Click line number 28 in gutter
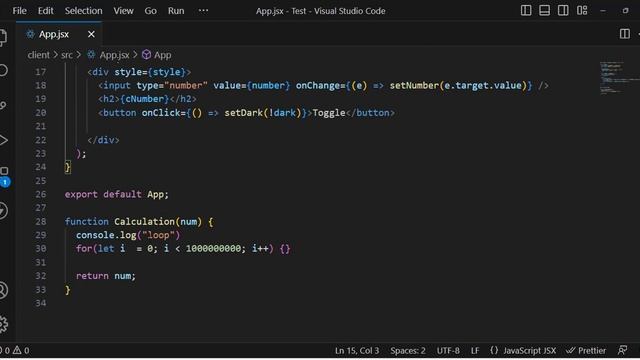640x360 pixels. pos(40,222)
